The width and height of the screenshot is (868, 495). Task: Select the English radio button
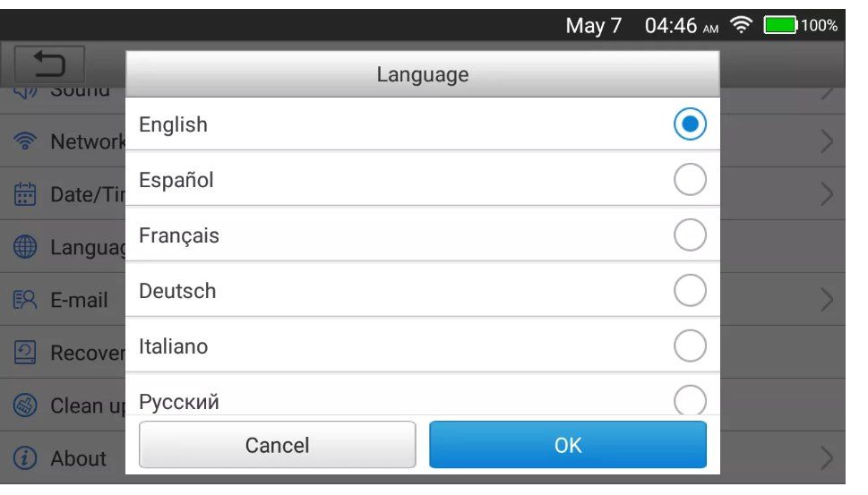[x=690, y=124]
